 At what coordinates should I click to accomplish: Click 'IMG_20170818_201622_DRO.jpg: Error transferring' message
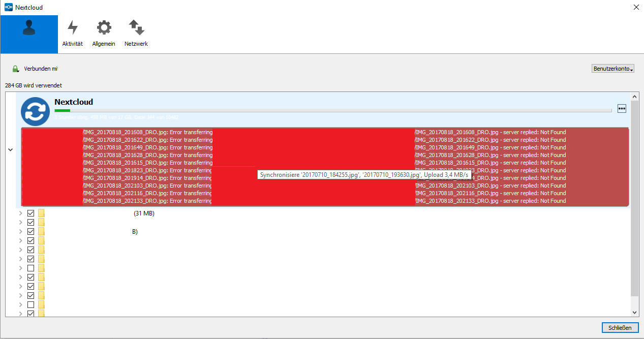(x=147, y=140)
